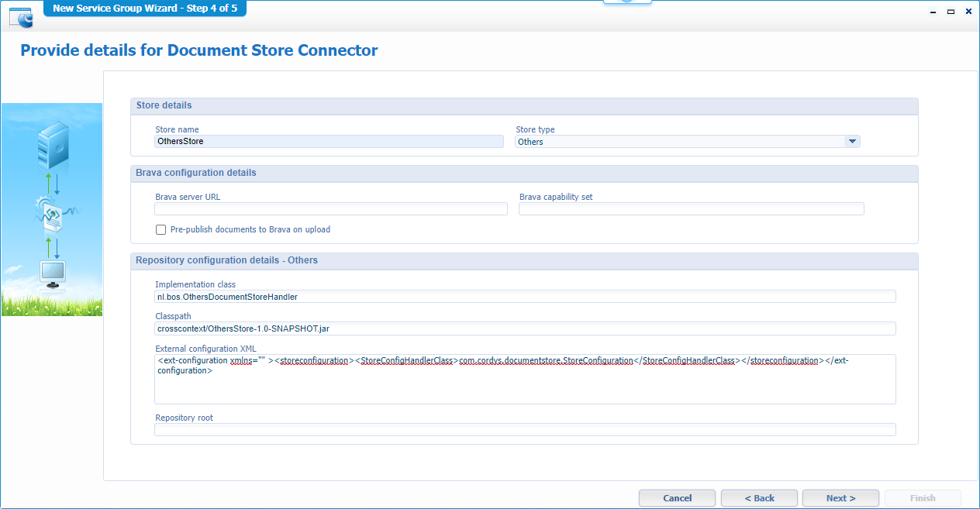Maximize the wizard window
This screenshot has height=509, width=980.
point(951,12)
